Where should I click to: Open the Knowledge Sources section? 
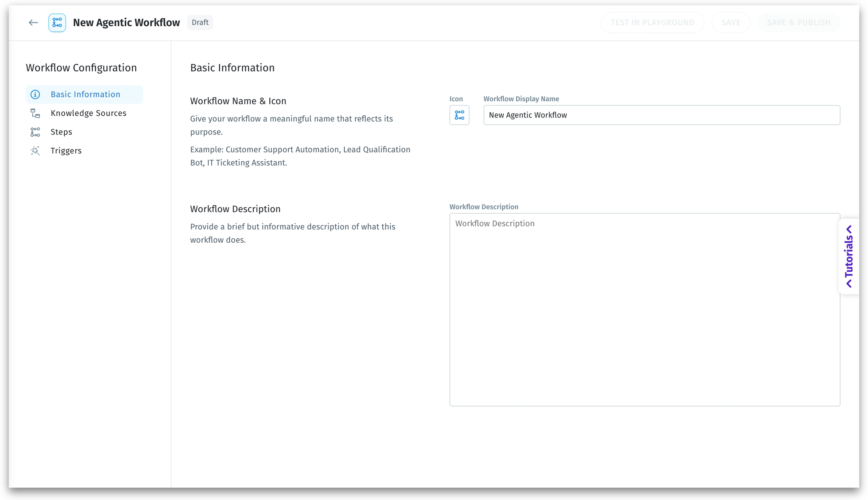click(89, 113)
